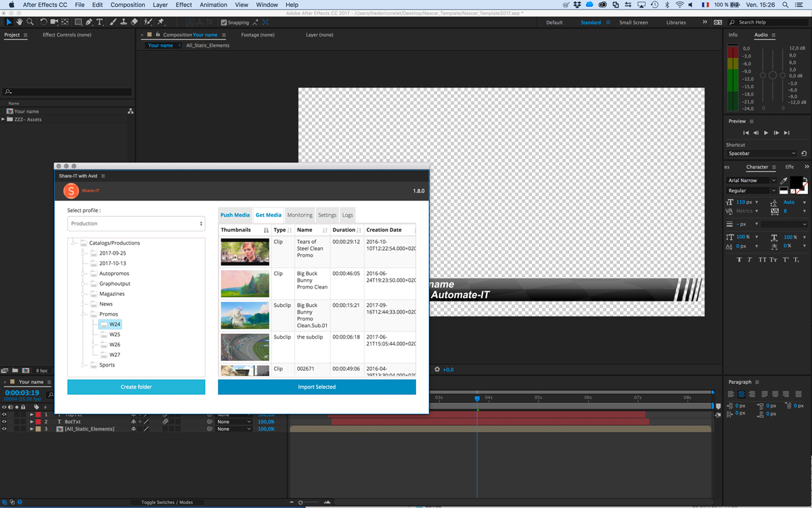Click the All Caps style icon
The width and height of the screenshot is (812, 508).
763,259
